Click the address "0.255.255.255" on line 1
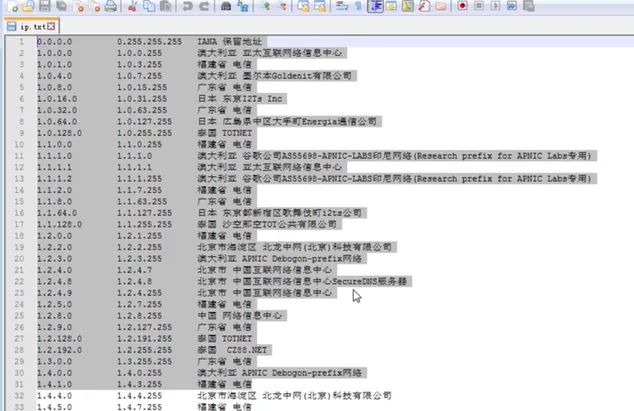634x411 pixels. [x=150, y=42]
